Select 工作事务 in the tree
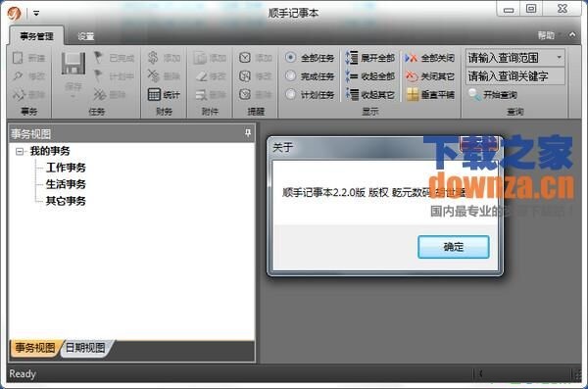 [x=66, y=168]
